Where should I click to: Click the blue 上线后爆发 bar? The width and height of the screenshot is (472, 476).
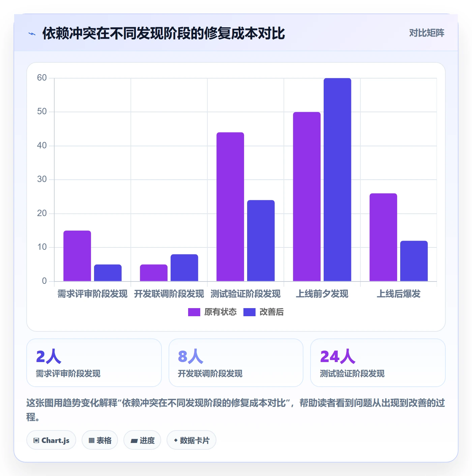pos(414,261)
